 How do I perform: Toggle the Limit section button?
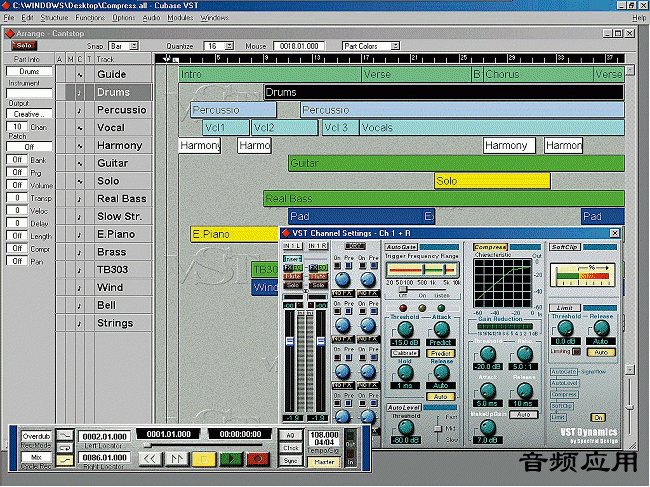tap(565, 308)
